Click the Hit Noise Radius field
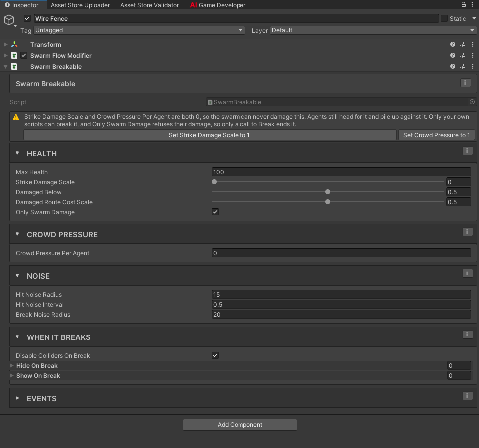The width and height of the screenshot is (479, 448). pos(341,294)
